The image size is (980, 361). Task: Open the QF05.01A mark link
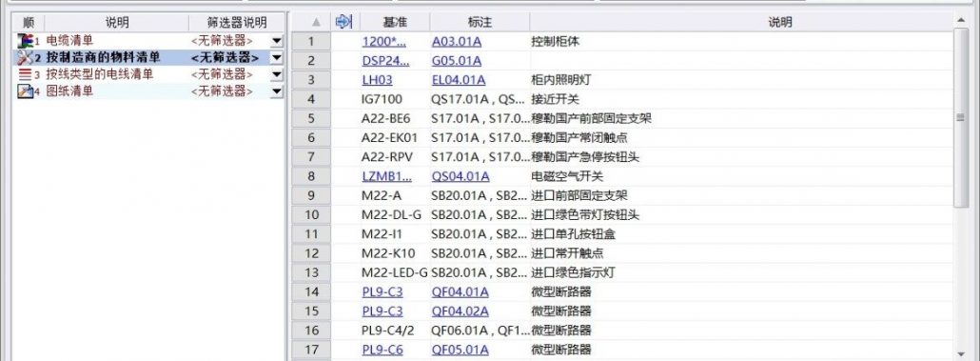click(460, 350)
